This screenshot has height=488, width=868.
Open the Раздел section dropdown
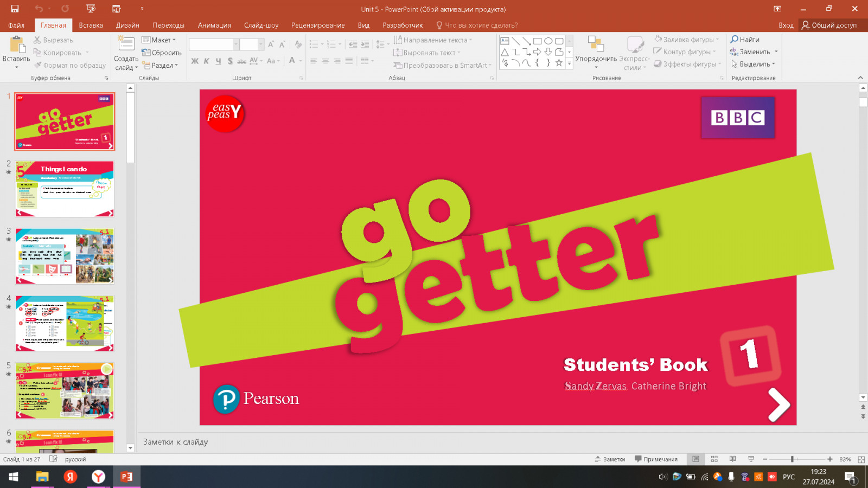(159, 65)
